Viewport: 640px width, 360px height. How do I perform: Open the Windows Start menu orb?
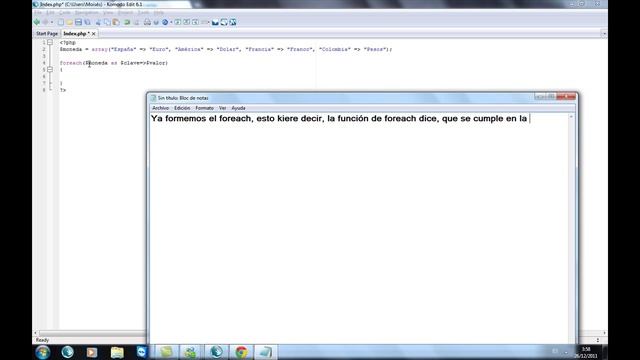coord(42,352)
